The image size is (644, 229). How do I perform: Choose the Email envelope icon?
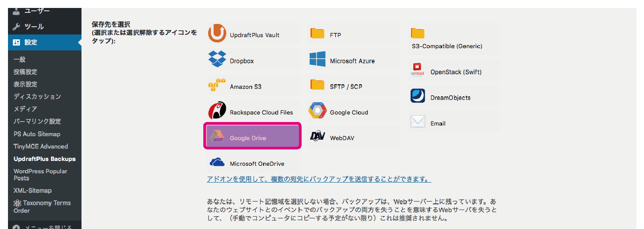coord(418,122)
